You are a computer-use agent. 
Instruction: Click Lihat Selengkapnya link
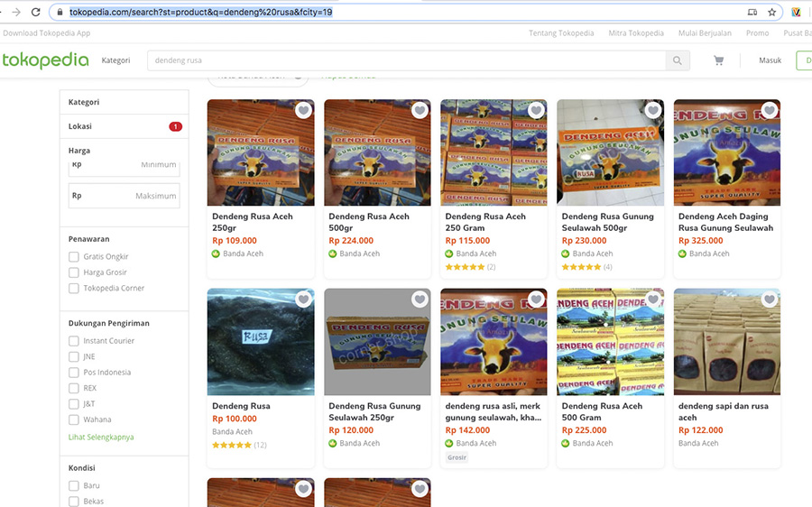[101, 438]
